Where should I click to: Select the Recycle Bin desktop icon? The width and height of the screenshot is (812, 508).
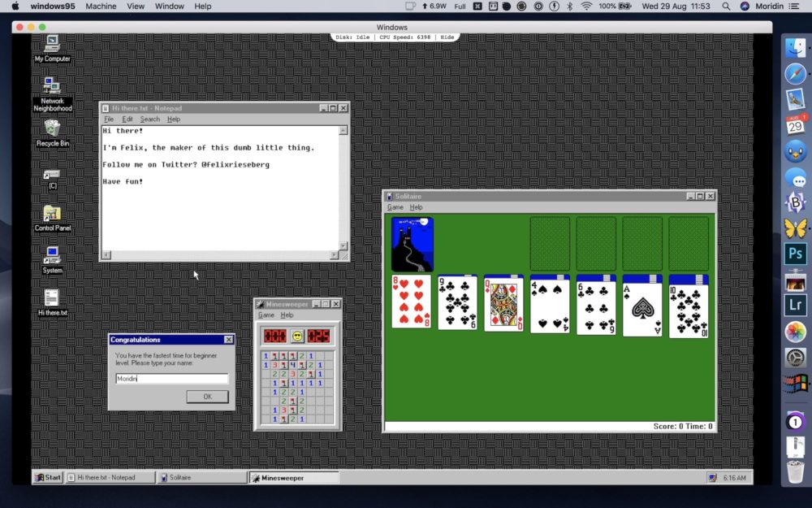point(52,133)
